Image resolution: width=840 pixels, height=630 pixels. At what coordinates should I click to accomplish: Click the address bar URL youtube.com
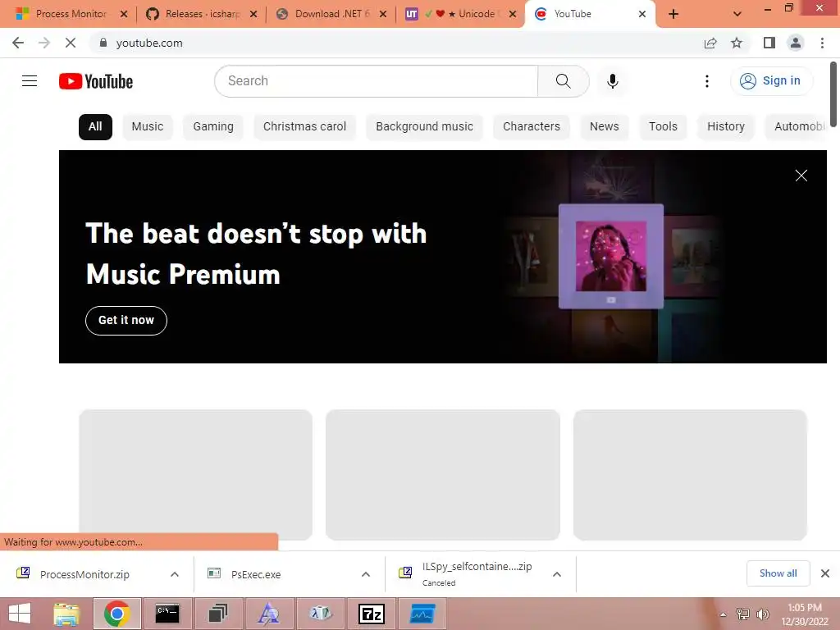(x=149, y=43)
